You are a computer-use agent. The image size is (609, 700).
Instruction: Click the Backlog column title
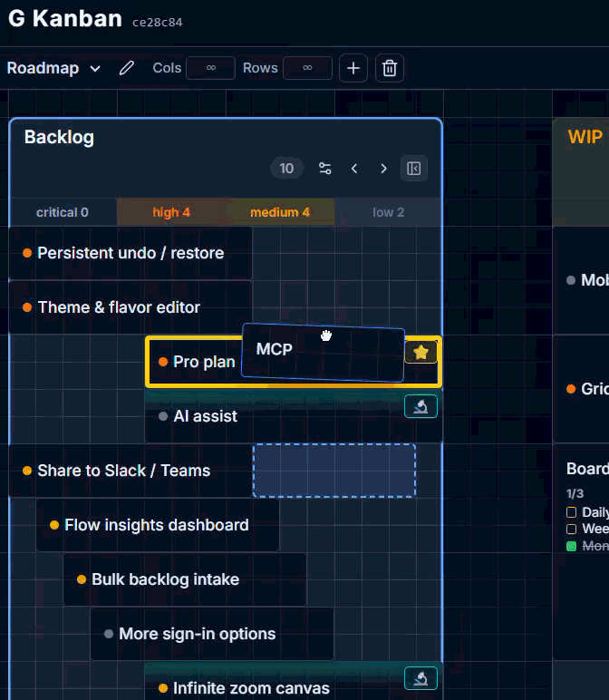[x=59, y=137]
